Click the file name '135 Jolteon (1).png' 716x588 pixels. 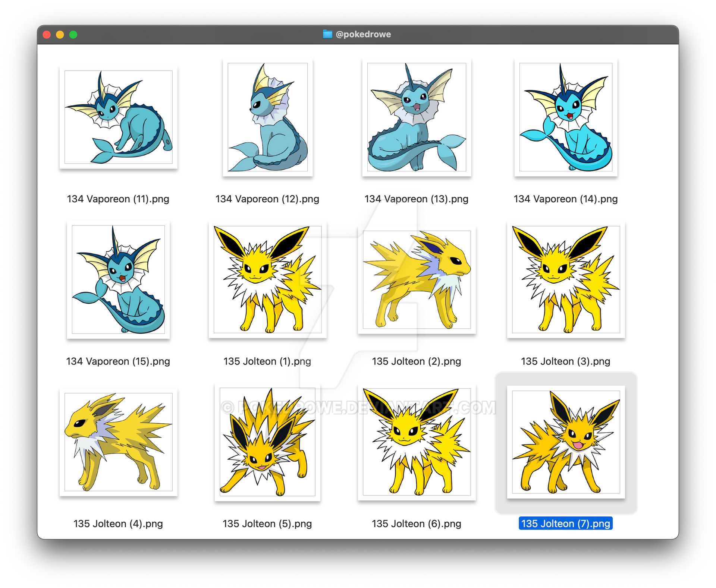pos(267,361)
